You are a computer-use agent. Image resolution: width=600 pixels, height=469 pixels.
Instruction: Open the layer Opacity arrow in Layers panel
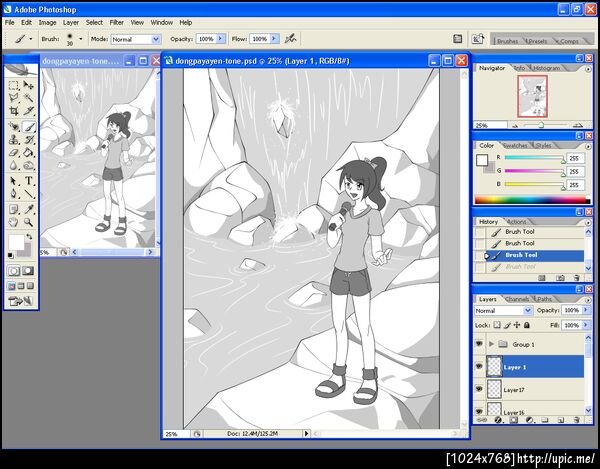586,310
